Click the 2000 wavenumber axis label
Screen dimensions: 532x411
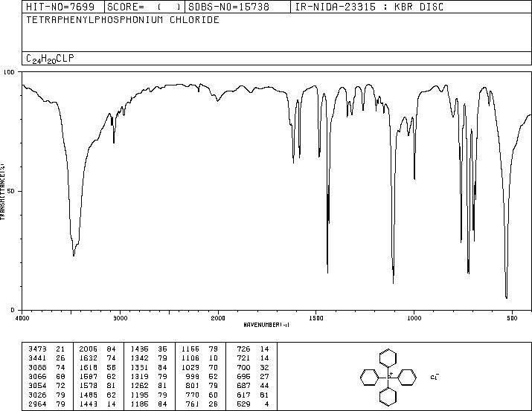click(218, 318)
